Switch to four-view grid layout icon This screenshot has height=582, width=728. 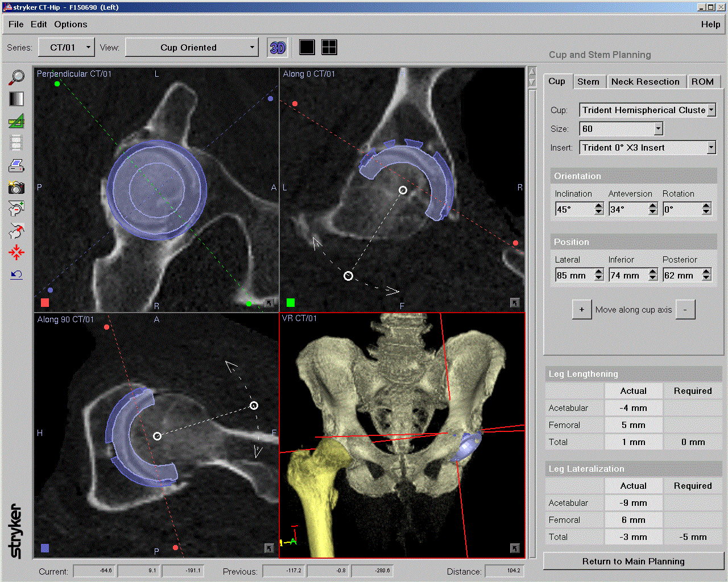tap(329, 47)
